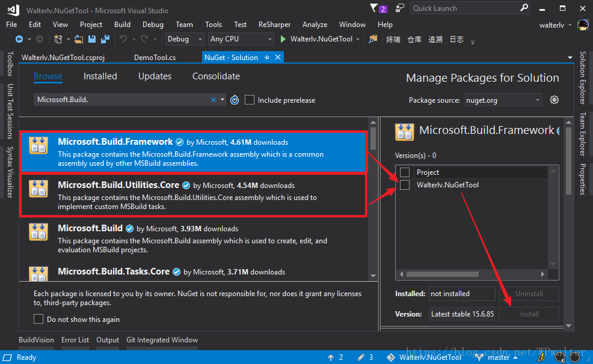Open the document tabs overflow dropdown
The height and width of the screenshot is (364, 593).
(570, 58)
